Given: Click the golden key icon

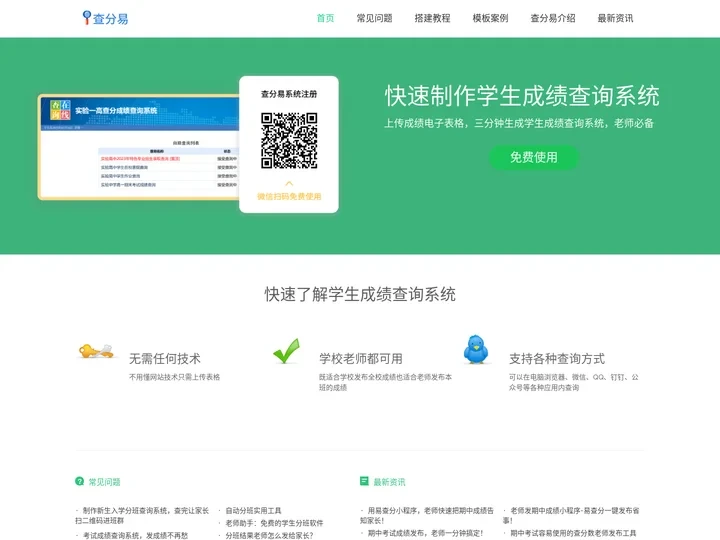Looking at the screenshot, I should pyautogui.click(x=96, y=351).
